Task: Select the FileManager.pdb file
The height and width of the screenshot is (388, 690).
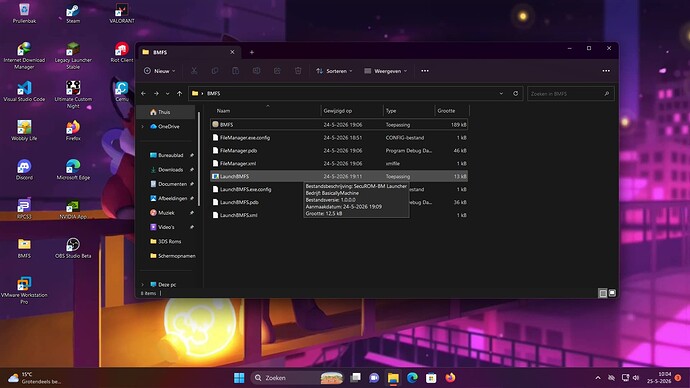Action: [339, 150]
